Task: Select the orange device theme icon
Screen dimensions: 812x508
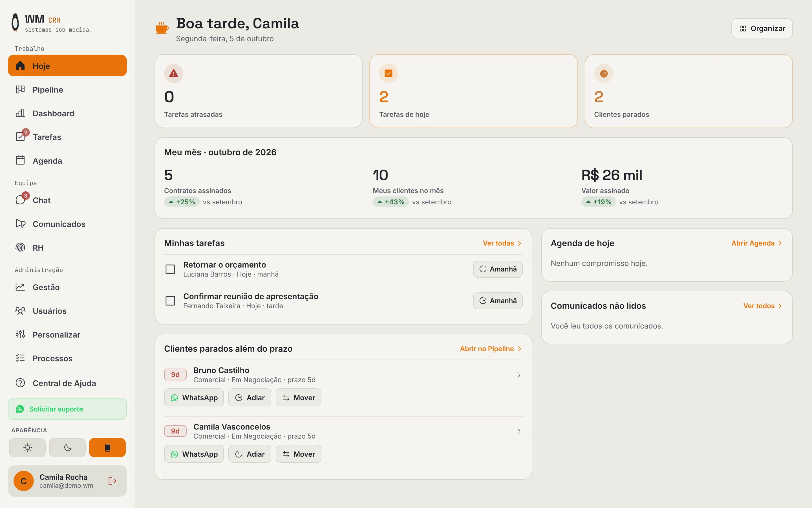Action: coord(107,448)
